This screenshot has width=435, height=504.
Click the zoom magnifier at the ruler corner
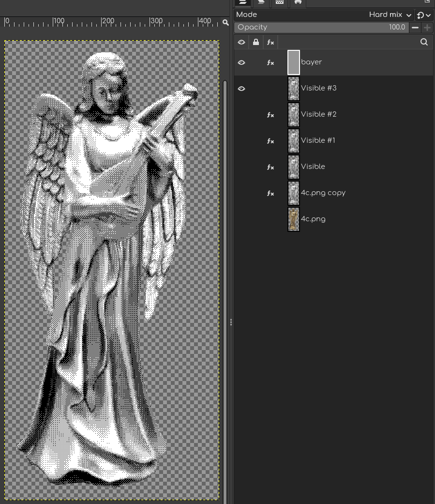tap(225, 22)
